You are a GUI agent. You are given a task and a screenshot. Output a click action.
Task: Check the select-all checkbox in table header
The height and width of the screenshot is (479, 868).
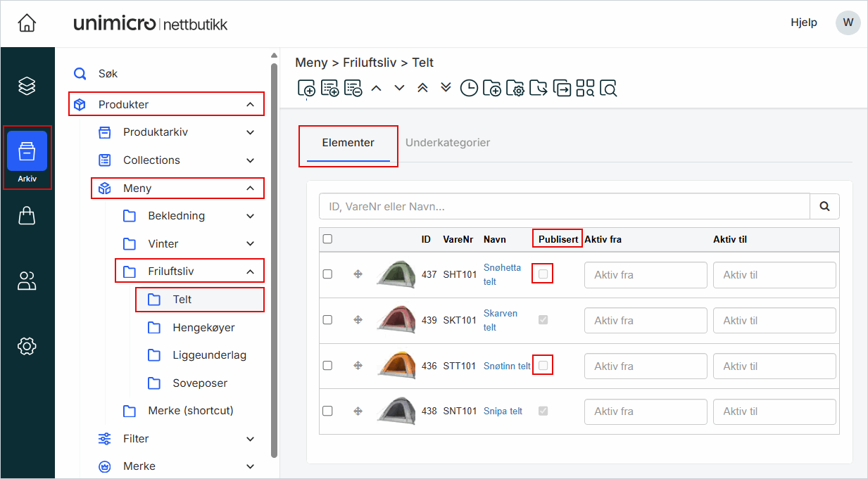pos(327,239)
